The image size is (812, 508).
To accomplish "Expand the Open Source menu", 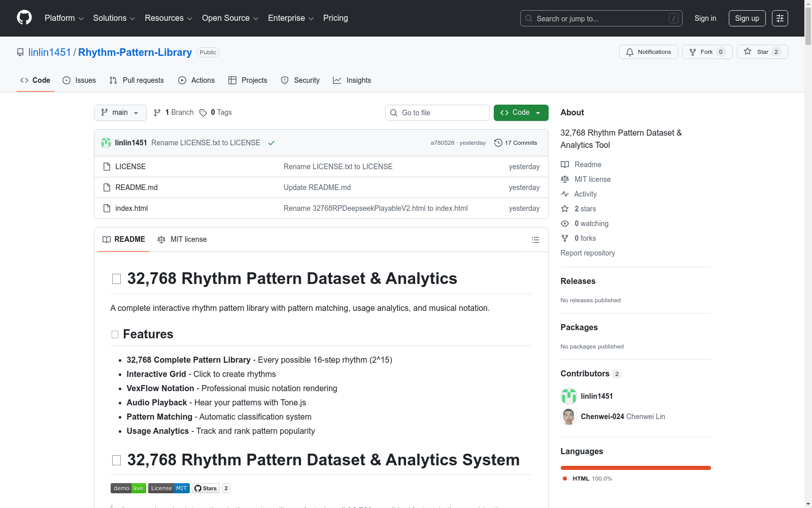I will click(x=230, y=18).
